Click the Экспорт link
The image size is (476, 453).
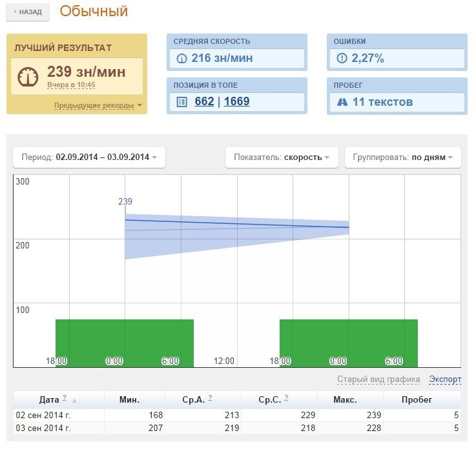(445, 379)
